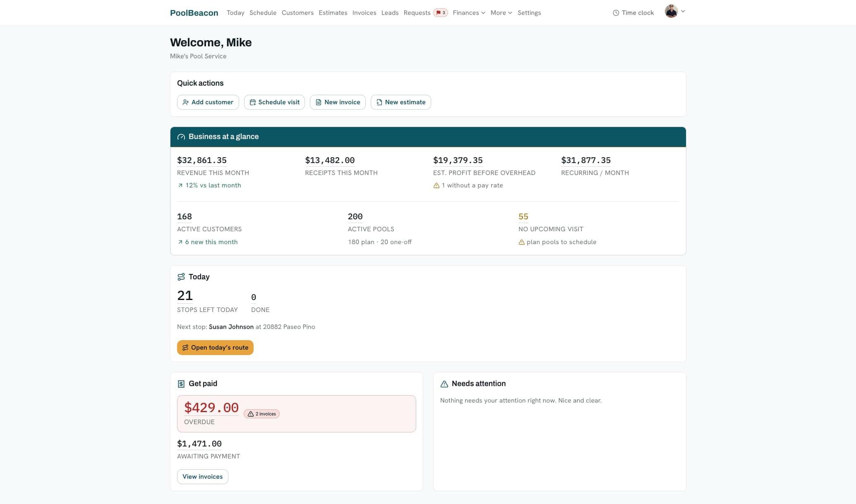Screen dimensions: 856x504
Task: Click the 21 stops left today number
Action: [x=185, y=295]
